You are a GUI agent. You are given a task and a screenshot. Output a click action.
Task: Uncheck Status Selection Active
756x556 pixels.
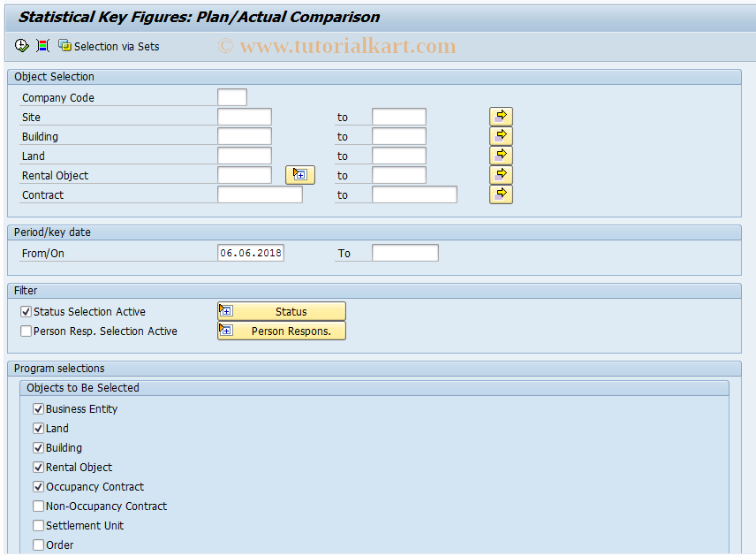pyautogui.click(x=26, y=312)
